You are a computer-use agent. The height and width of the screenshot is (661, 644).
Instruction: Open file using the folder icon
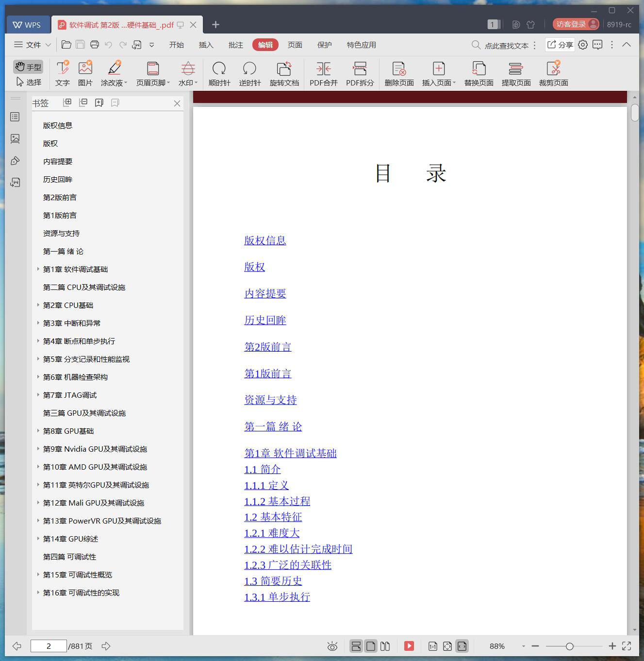(x=66, y=45)
